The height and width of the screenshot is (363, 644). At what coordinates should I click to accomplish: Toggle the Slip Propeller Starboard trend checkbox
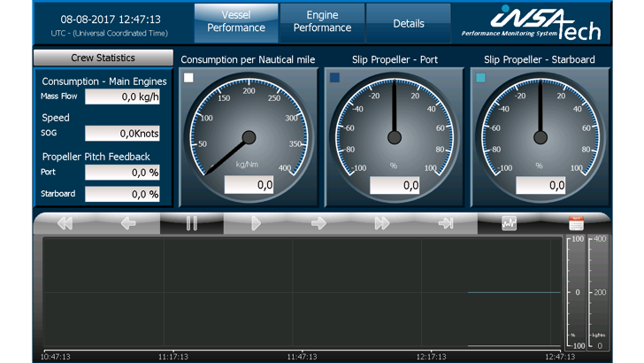[480, 78]
